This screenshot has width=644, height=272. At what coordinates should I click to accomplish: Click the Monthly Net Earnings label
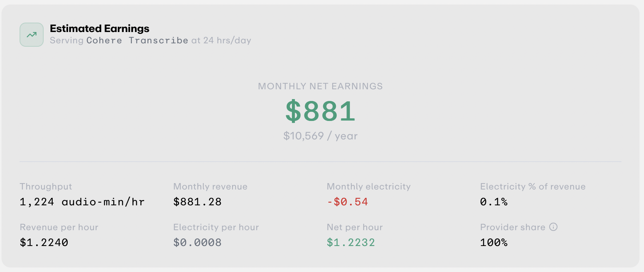pos(320,86)
